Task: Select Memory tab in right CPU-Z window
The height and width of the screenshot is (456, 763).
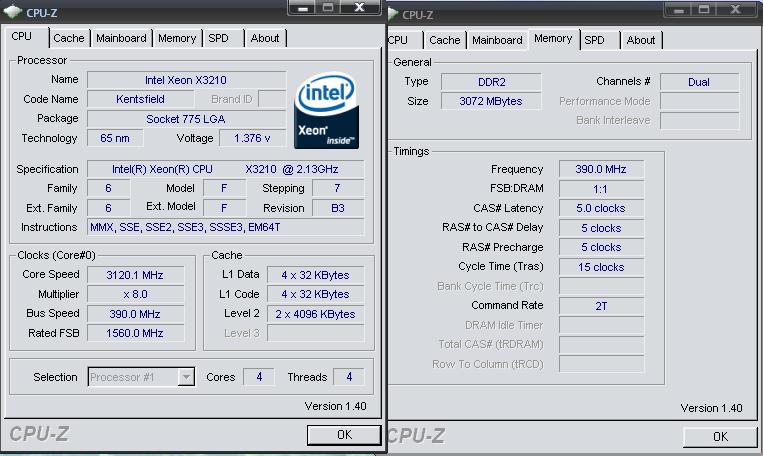Action: [553, 38]
